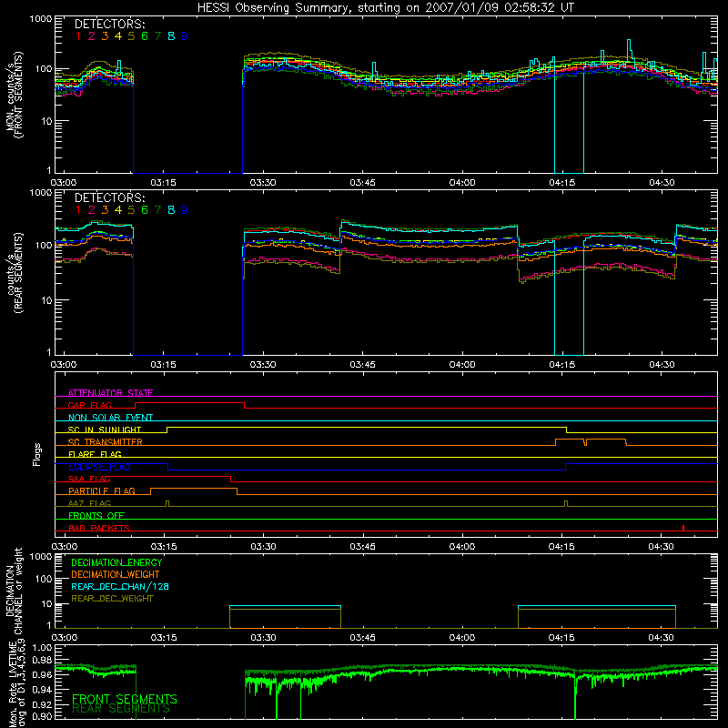Select cyan detector 8 in rear segments legend
The image size is (728, 728).
point(171,210)
